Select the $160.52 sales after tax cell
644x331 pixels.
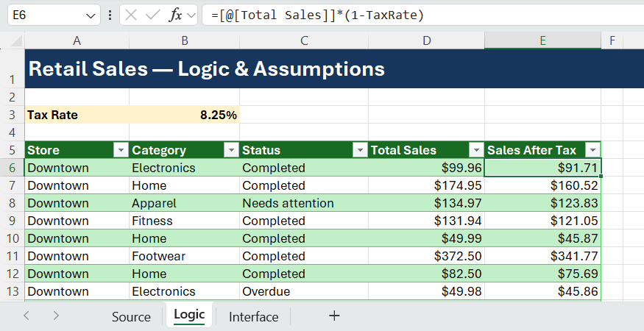click(542, 185)
